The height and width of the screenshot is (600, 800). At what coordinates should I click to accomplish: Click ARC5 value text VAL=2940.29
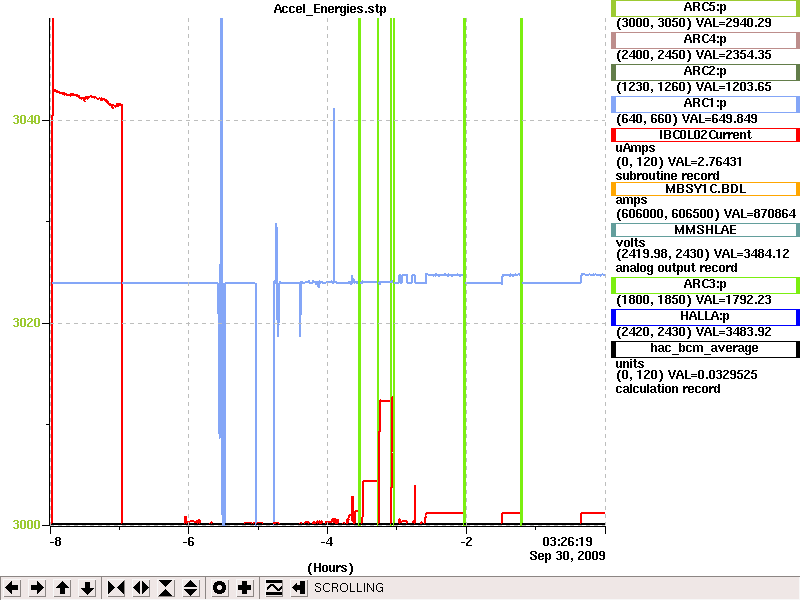pyautogui.click(x=735, y=23)
